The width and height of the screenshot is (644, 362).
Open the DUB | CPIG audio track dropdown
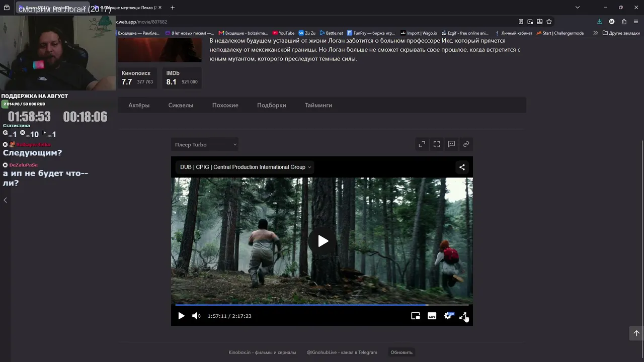246,167
